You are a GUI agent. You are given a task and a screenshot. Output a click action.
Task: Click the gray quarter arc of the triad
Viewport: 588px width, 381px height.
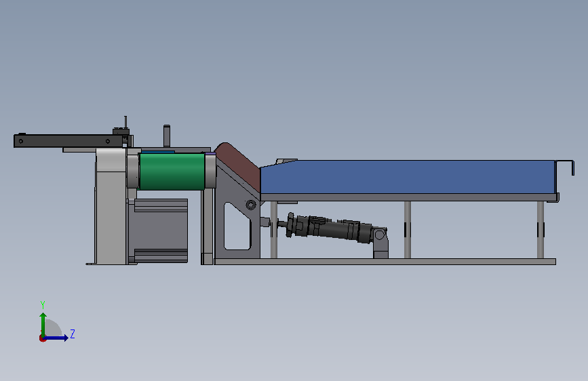pyautogui.click(x=54, y=327)
